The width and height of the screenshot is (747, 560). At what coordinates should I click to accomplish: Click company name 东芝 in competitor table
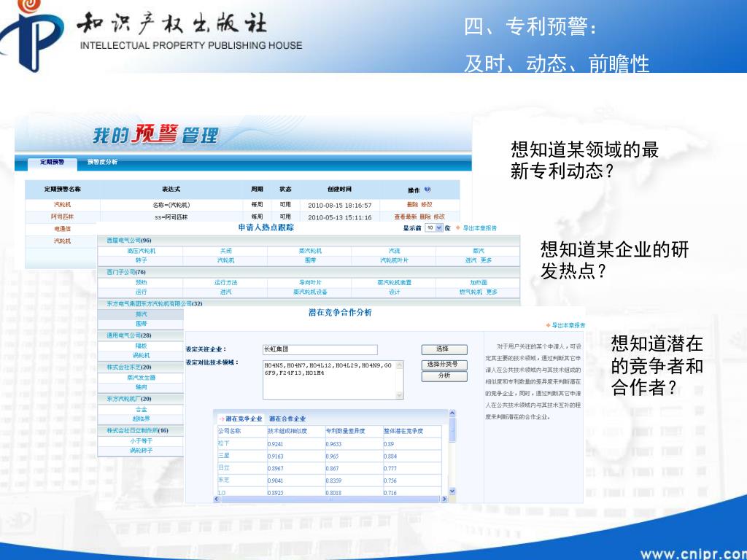[223, 481]
